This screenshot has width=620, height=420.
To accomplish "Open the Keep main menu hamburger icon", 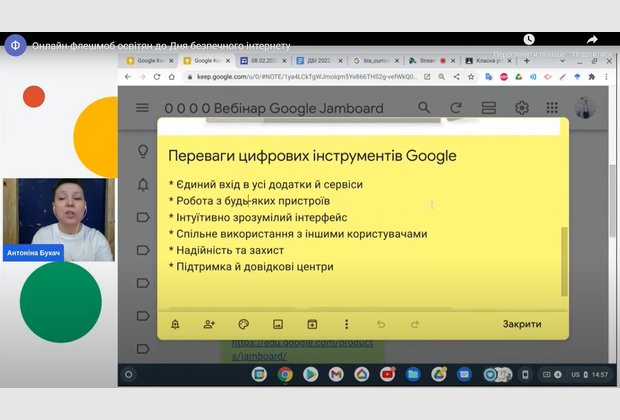I will click(x=142, y=108).
